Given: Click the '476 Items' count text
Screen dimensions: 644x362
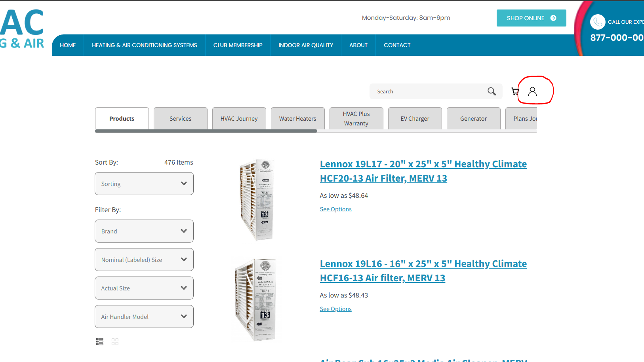Looking at the screenshot, I should (x=179, y=162).
